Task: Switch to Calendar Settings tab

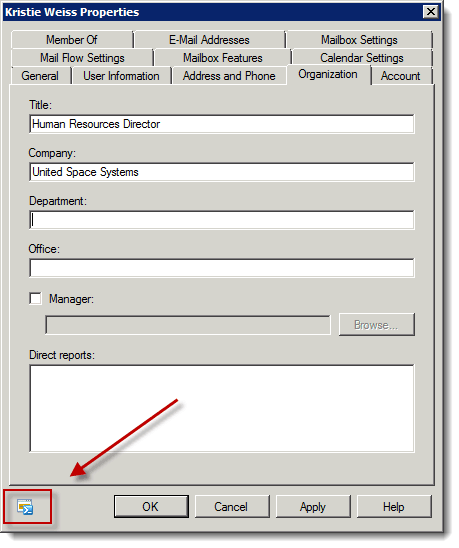Action: [x=362, y=58]
